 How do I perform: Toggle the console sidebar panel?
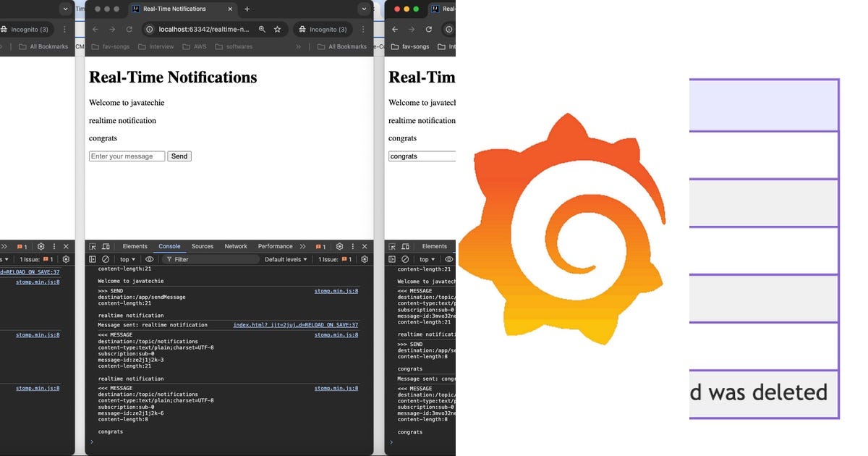[x=92, y=258]
